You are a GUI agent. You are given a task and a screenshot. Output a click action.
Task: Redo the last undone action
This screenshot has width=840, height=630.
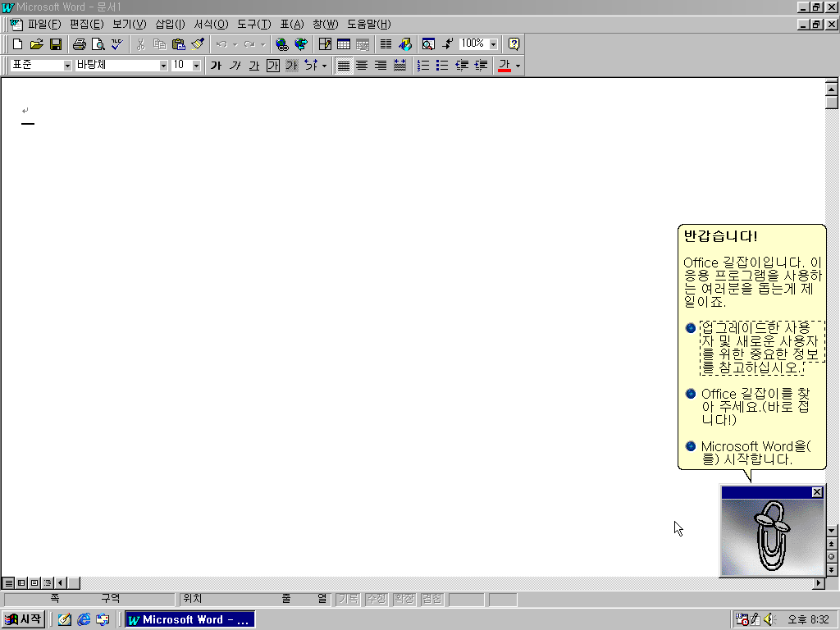(x=249, y=44)
